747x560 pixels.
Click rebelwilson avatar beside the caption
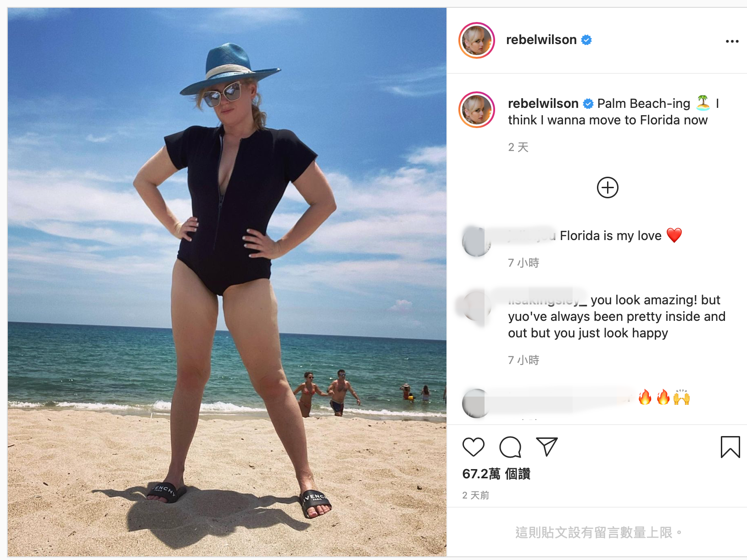pyautogui.click(x=477, y=110)
